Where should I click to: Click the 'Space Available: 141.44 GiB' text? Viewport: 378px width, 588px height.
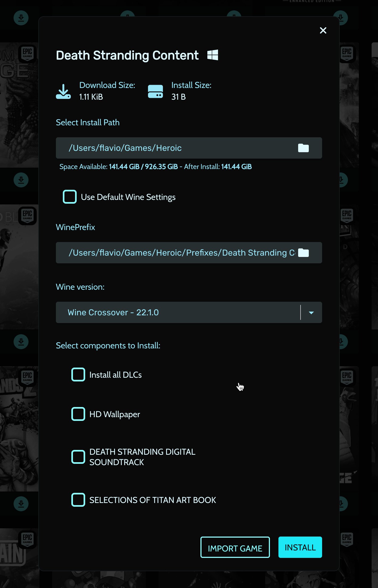[x=99, y=167]
